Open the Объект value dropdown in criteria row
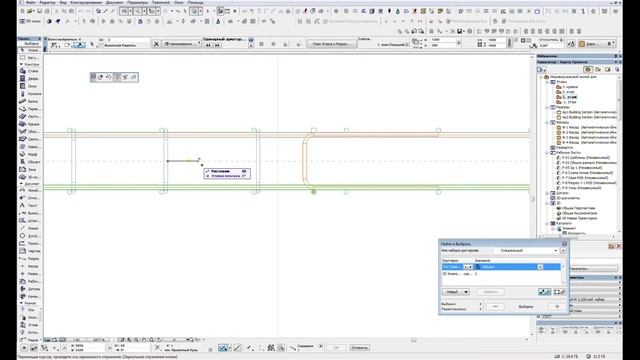This screenshot has height=360, width=640. pos(540,267)
